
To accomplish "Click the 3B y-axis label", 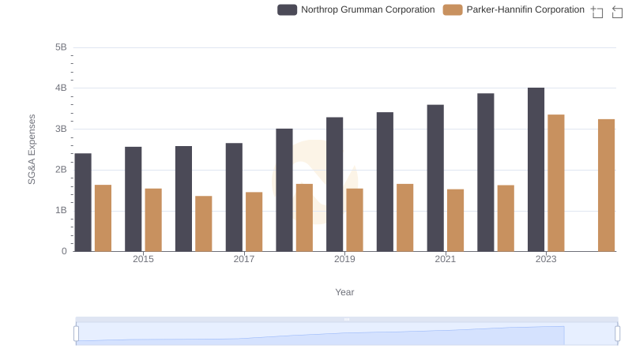I will tap(61, 129).
